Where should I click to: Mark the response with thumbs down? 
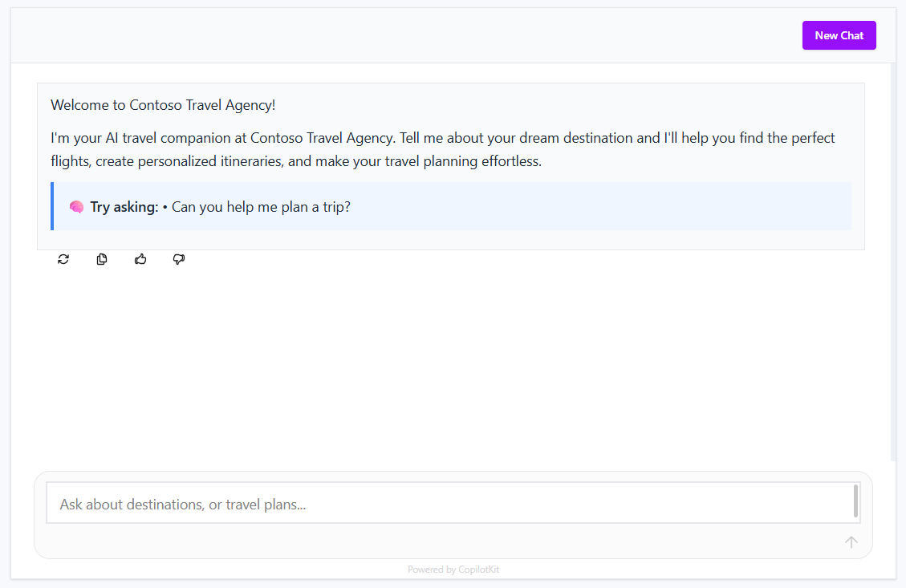[x=179, y=259]
